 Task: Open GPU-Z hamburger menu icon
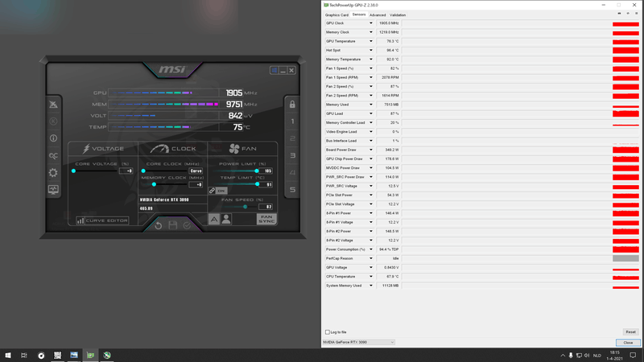point(637,14)
